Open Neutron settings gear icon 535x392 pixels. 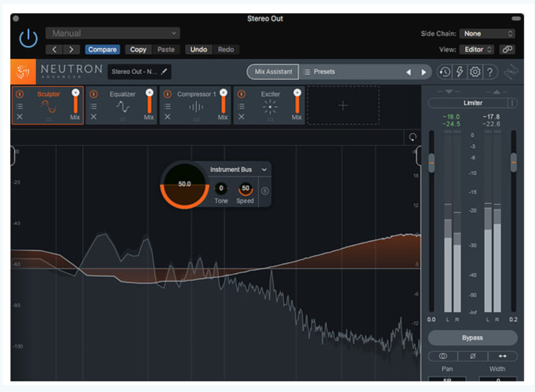(475, 72)
